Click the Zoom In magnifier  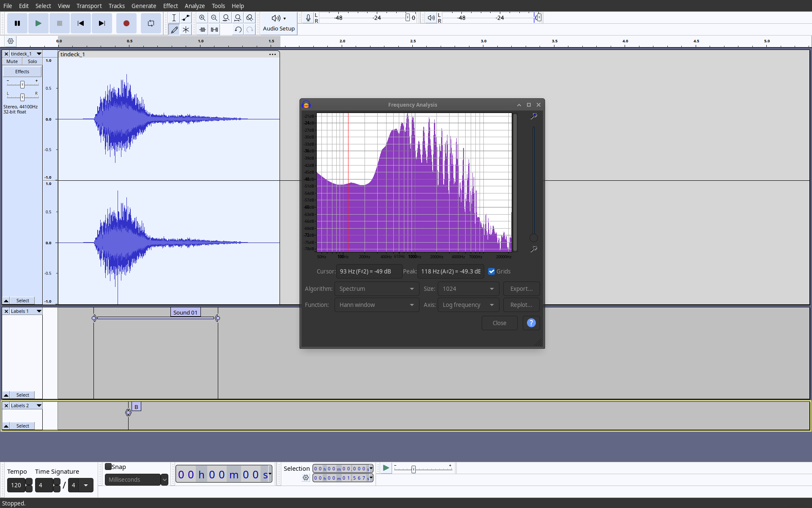point(202,18)
